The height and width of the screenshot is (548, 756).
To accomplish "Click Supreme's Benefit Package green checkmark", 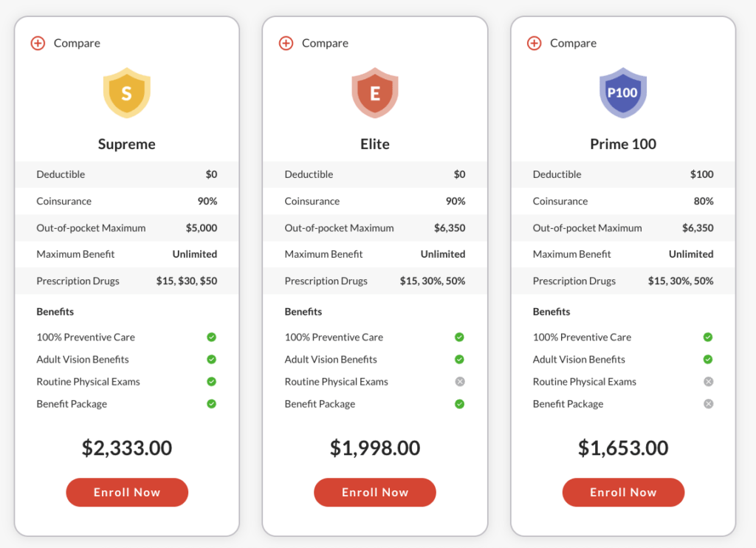I will pyautogui.click(x=212, y=404).
